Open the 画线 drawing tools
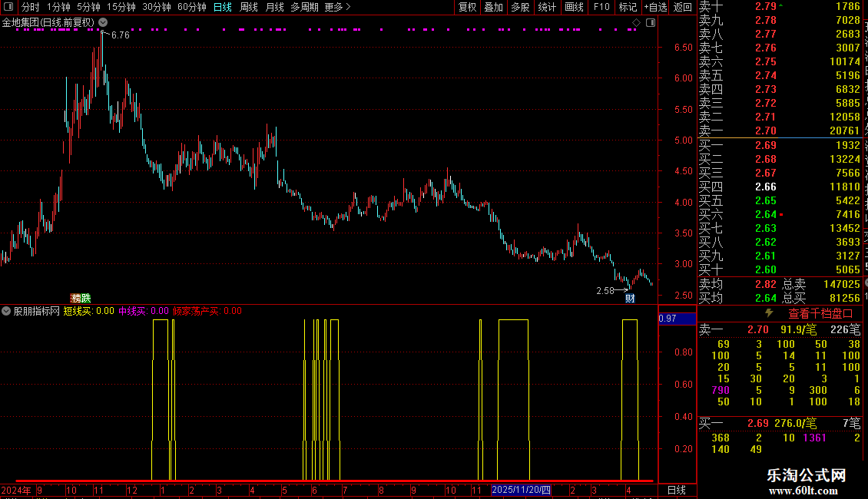Image resolution: width=868 pixels, height=499 pixels. [x=574, y=7]
